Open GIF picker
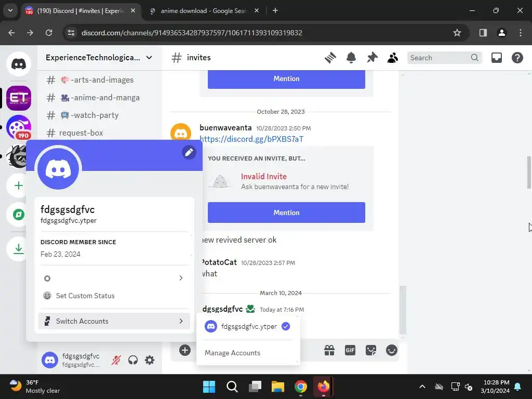Screen dimensions: 532x399 point(350,350)
